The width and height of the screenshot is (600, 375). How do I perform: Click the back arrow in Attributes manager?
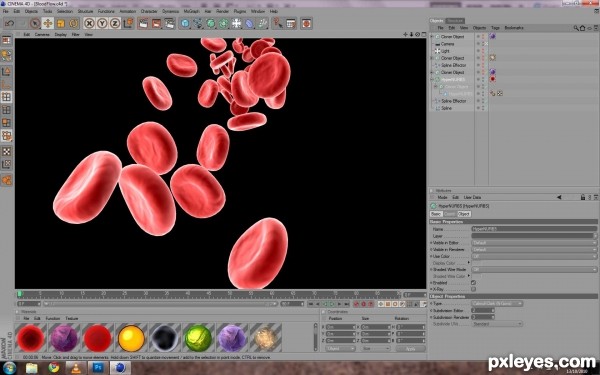coord(559,197)
